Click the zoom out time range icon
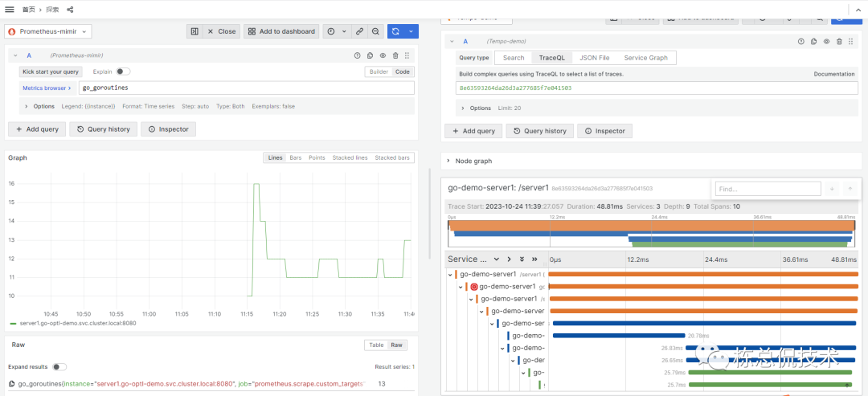The height and width of the screenshot is (396, 868). (x=375, y=31)
